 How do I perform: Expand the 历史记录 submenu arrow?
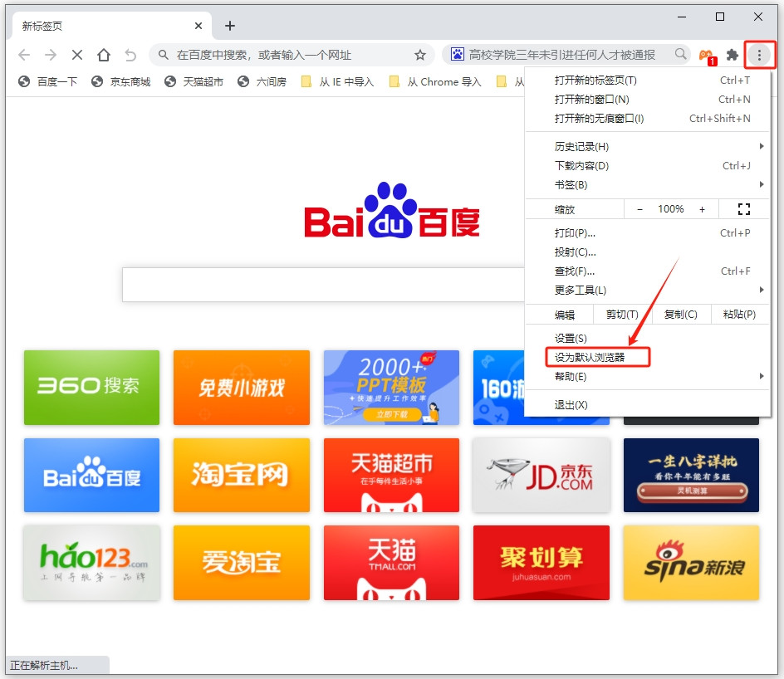[x=762, y=145]
